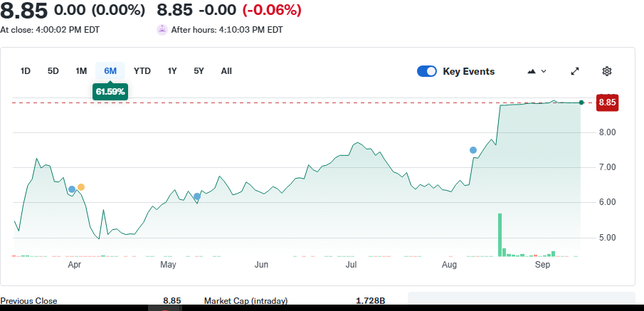Switch chart to 5Y range

[199, 70]
